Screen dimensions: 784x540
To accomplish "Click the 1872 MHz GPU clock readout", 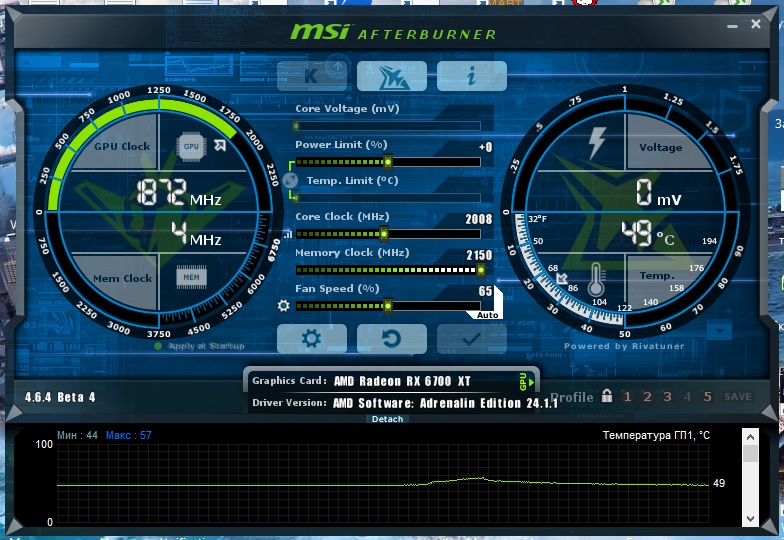I will coord(178,192).
